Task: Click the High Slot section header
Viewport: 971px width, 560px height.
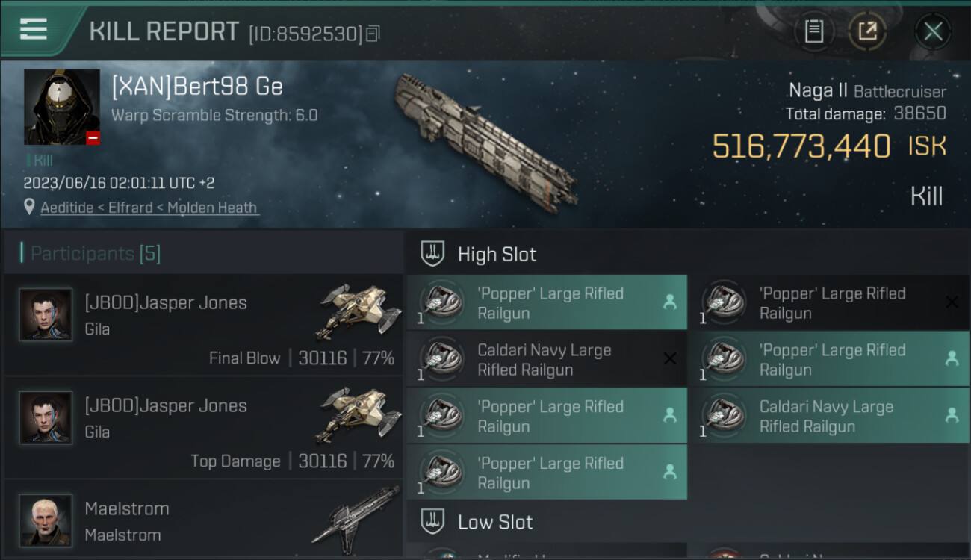Action: tap(497, 254)
